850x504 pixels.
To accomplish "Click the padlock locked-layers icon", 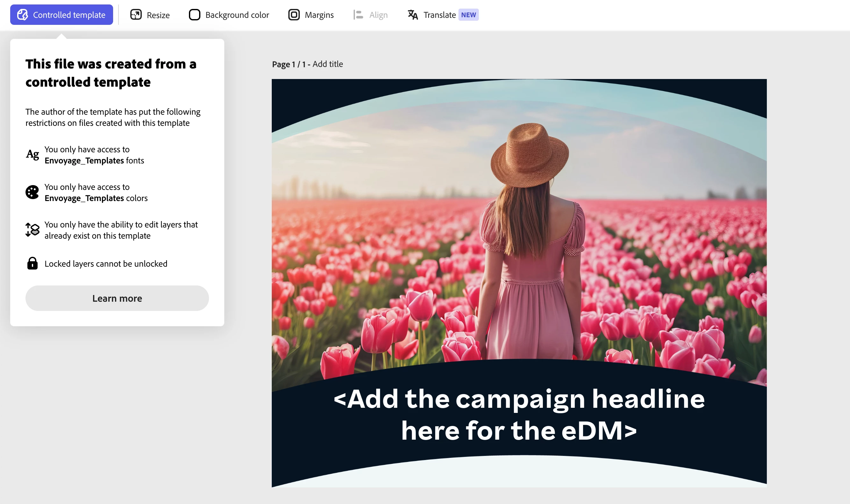I will click(32, 263).
